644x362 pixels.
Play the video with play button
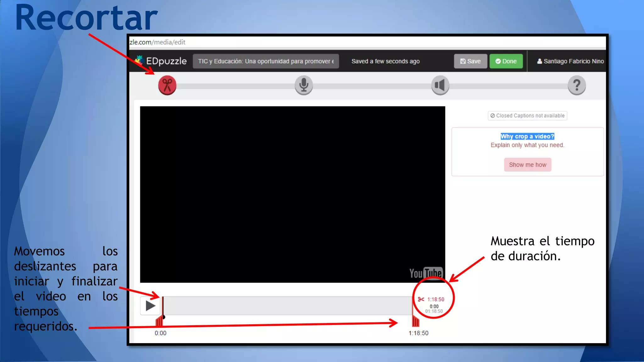click(x=150, y=306)
